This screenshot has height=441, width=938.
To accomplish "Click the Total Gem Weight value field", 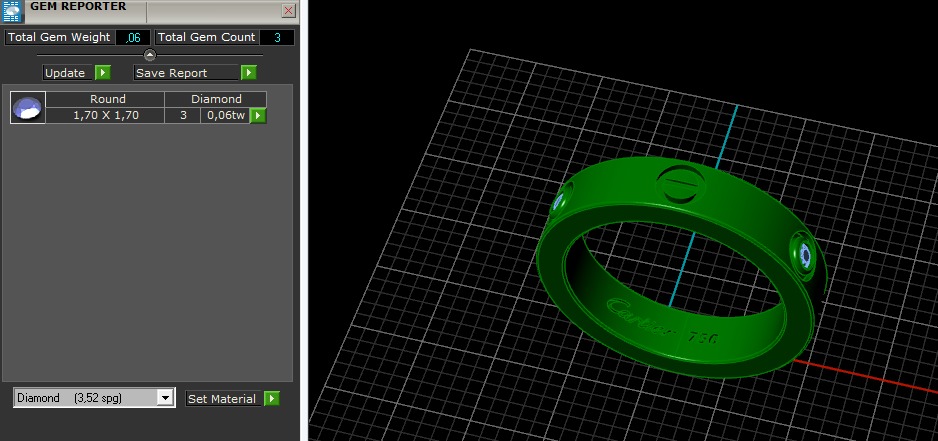I will (x=133, y=37).
